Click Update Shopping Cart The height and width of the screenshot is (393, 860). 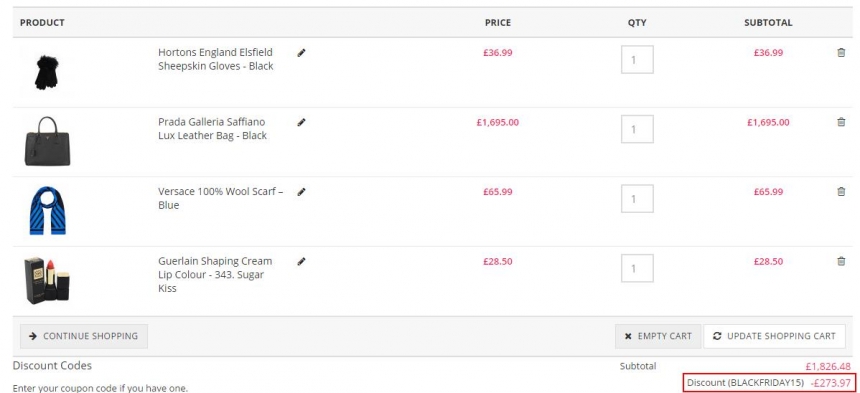click(x=774, y=336)
